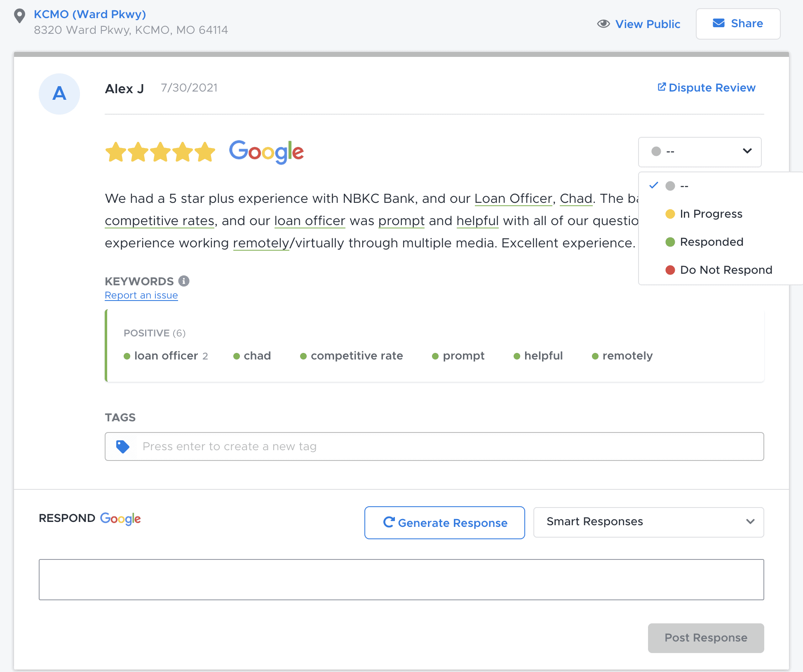Screen dimensions: 803x672
Task: Click the Keywords info icon
Action: pyautogui.click(x=184, y=281)
